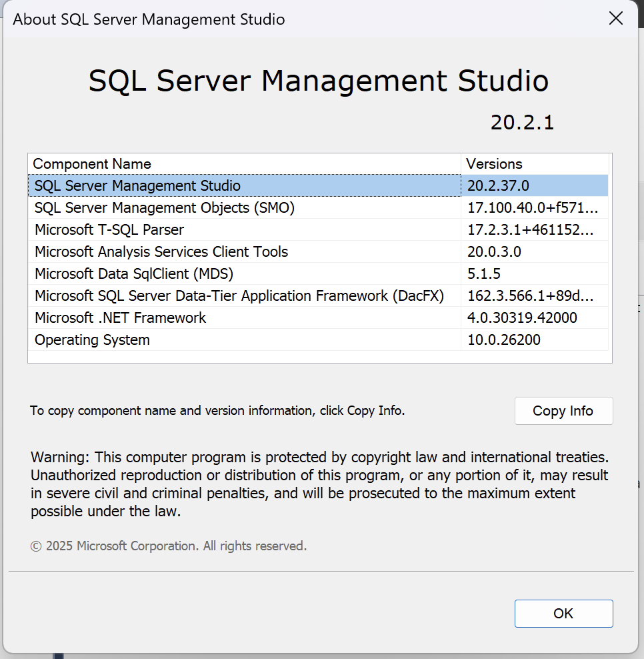Select Microsoft Data SqlClient (MDS) row

318,273
